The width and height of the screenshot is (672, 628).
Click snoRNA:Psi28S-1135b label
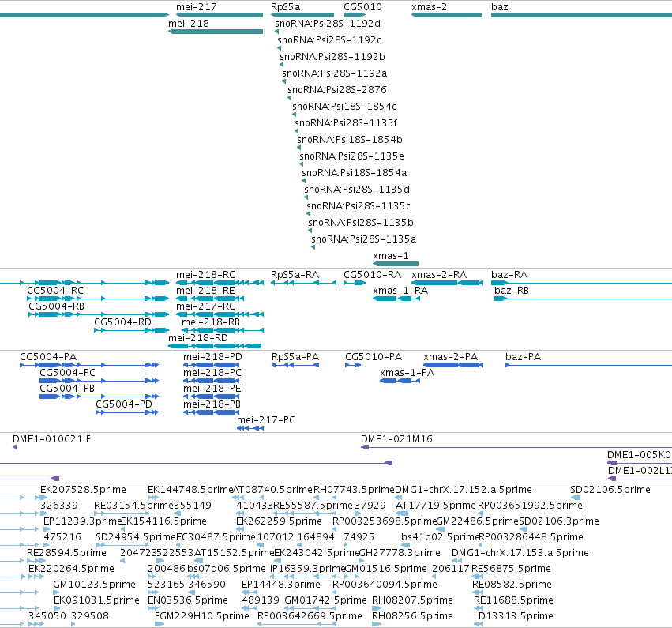[361, 223]
